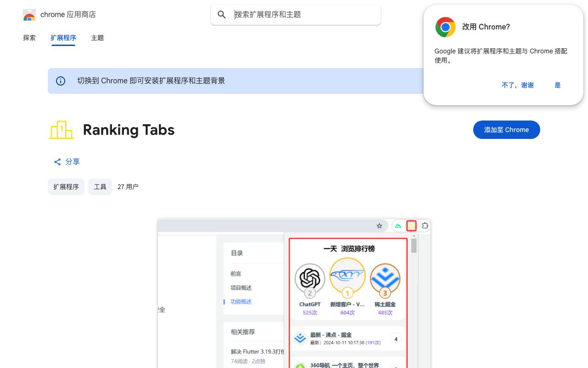Open the 主题 tab
The height and width of the screenshot is (368, 588).
97,38
